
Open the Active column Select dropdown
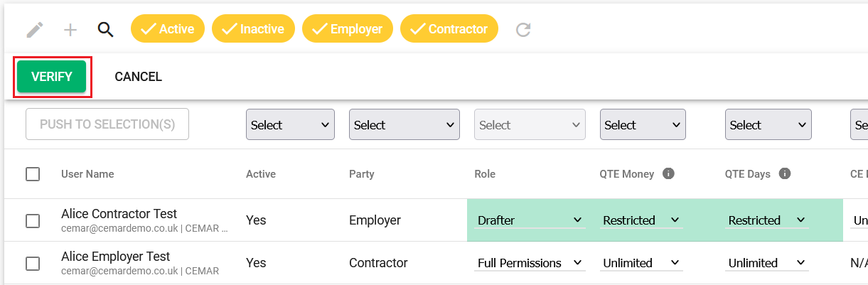[x=290, y=125]
